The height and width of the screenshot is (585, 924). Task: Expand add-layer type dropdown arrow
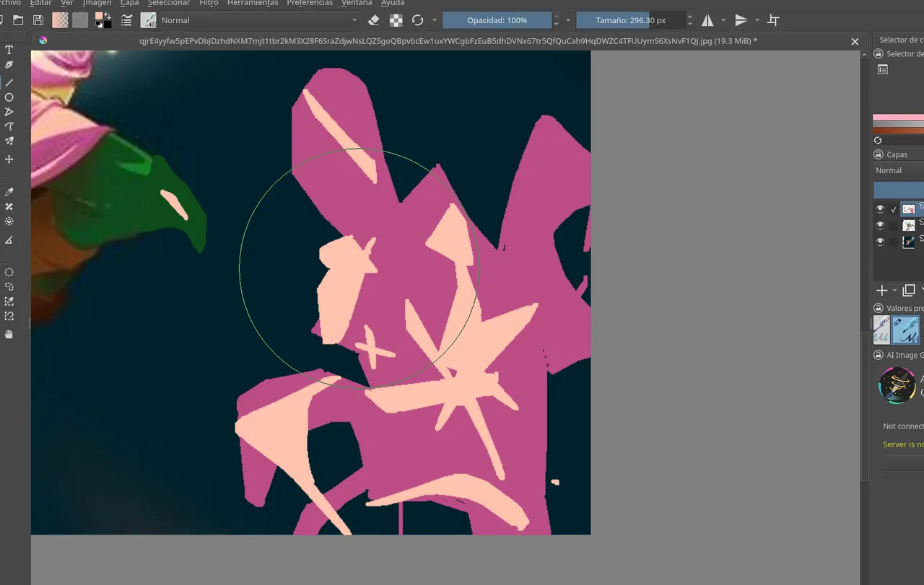tap(895, 290)
